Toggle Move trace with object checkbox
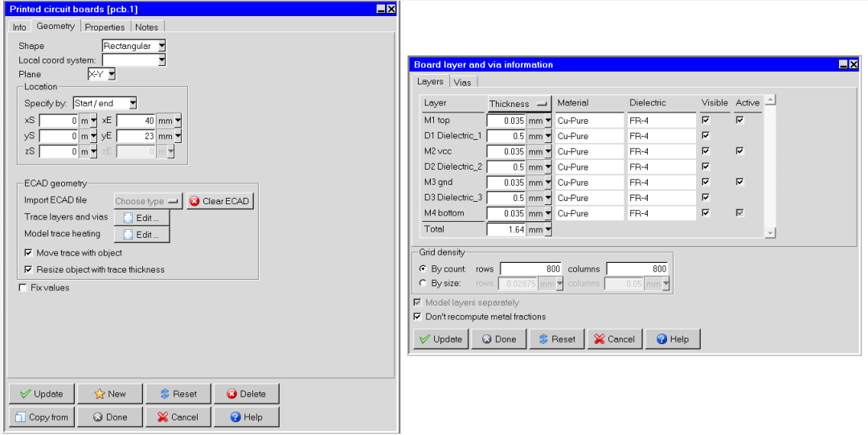 (28, 252)
